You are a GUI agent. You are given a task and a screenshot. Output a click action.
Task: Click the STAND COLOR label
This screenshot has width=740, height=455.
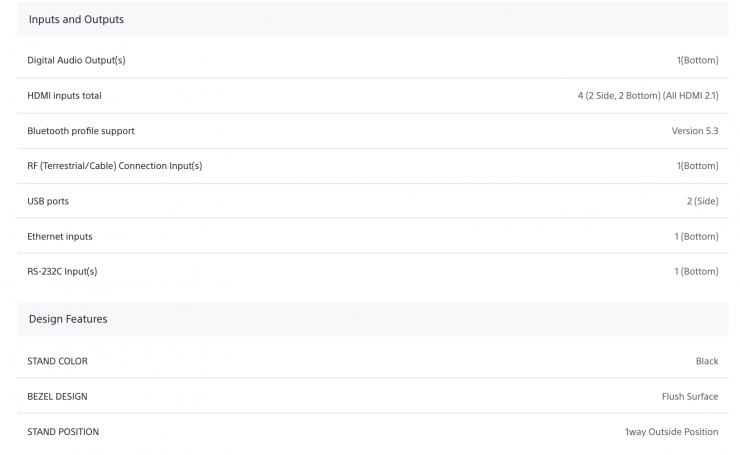tap(57, 361)
